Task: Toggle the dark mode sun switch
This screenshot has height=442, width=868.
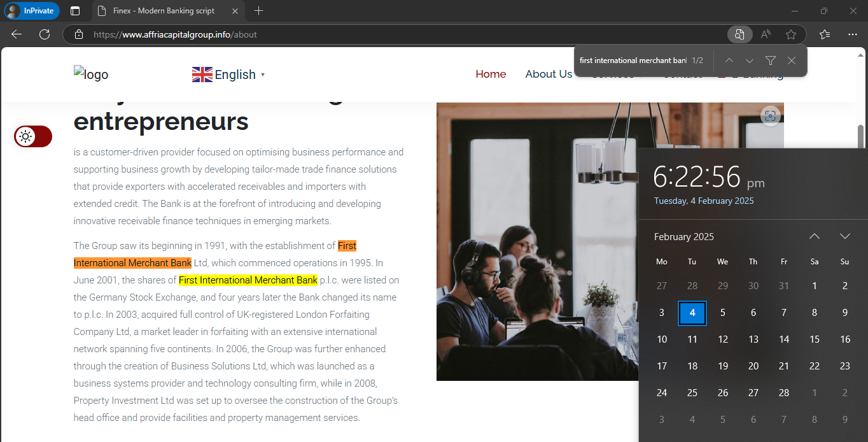Action: [33, 136]
